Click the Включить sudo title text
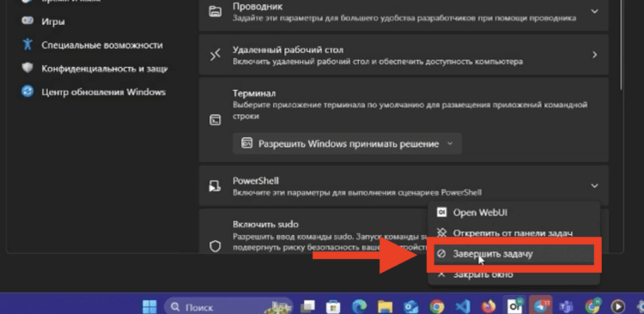Image resolution: width=644 pixels, height=314 pixels. coord(265,224)
